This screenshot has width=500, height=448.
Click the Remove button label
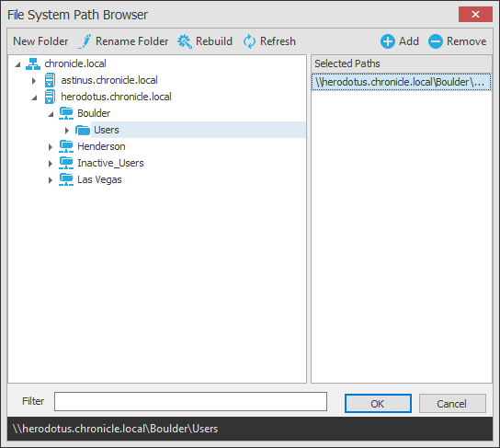(467, 41)
